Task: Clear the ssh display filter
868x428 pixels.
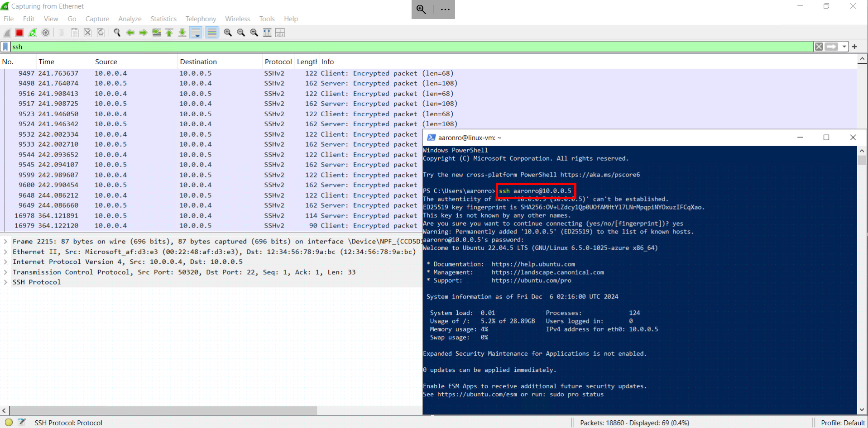Action: [x=819, y=47]
